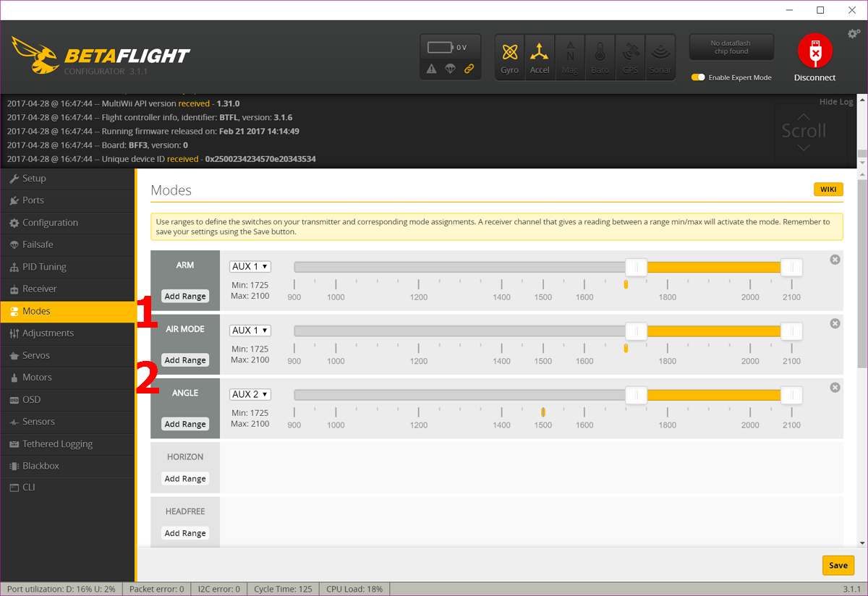Open the AIR MODE AUX channel dropdown
Viewport: 868px width, 596px height.
point(250,331)
